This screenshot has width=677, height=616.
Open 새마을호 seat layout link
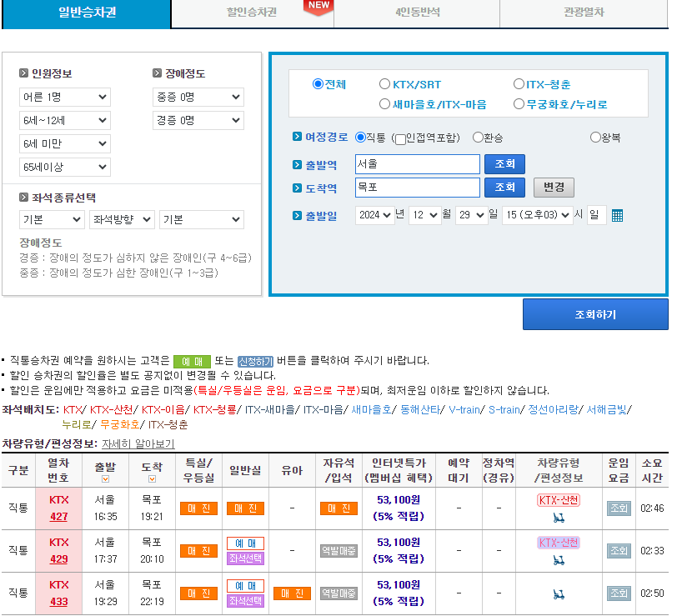(x=371, y=409)
